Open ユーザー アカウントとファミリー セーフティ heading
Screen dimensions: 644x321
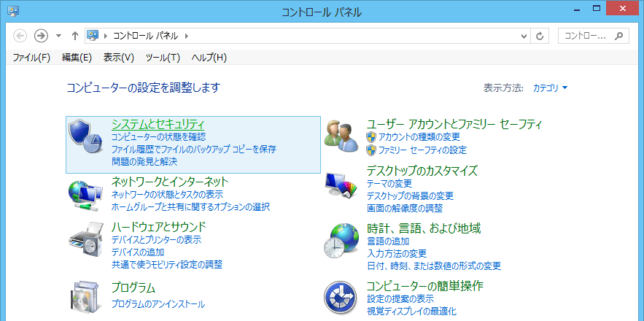[454, 124]
